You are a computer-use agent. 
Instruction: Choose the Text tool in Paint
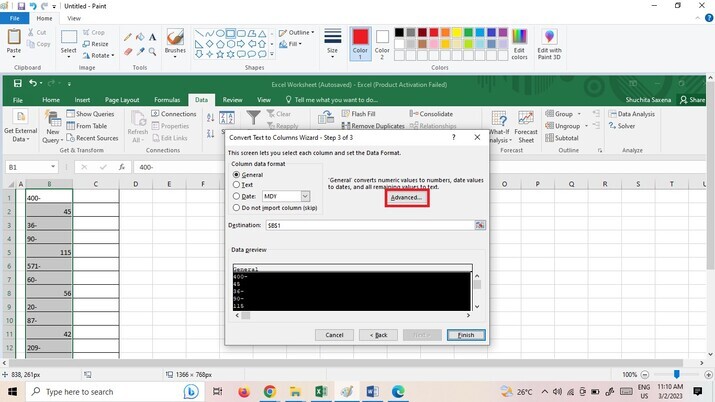point(152,37)
